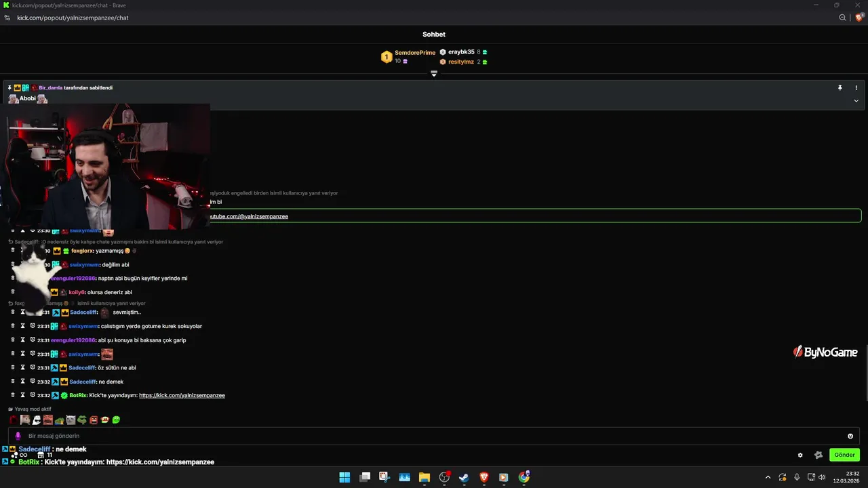Click the kick.com address bar URL
The image size is (868, 488).
pos(73,18)
